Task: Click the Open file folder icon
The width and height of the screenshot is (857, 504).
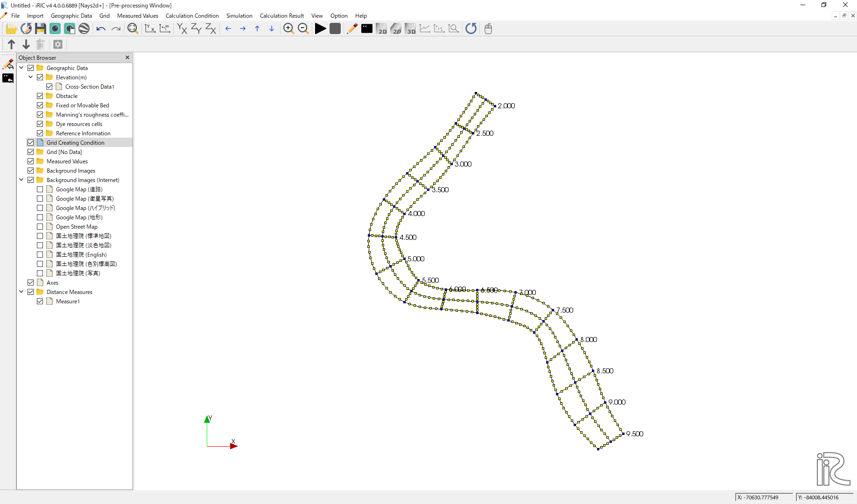Action: click(x=11, y=29)
